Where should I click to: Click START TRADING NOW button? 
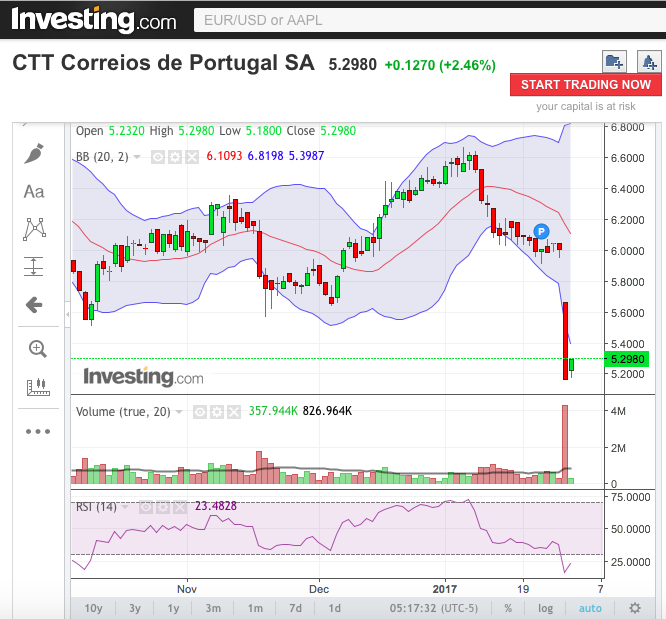(586, 85)
